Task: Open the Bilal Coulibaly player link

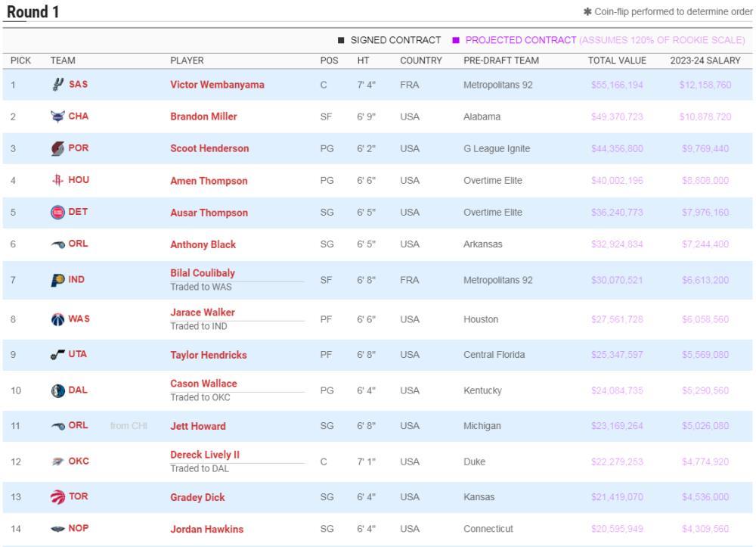Action: [x=203, y=273]
